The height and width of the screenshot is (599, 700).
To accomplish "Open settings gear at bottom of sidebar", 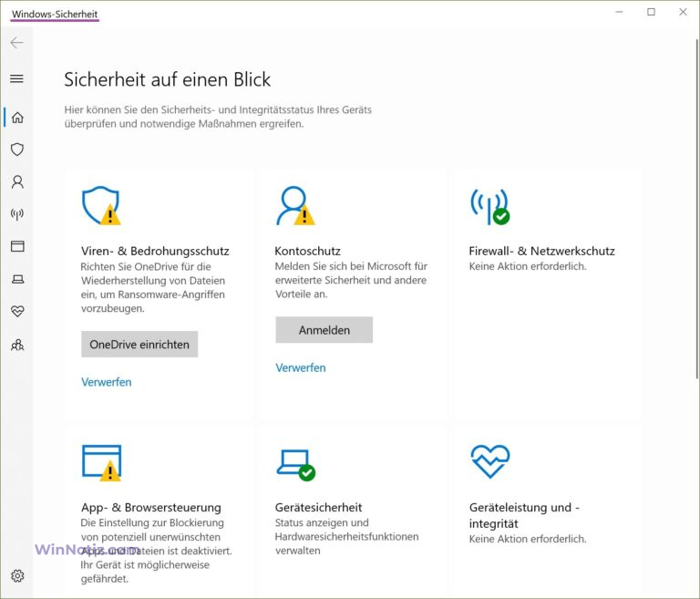I will pos(16,575).
